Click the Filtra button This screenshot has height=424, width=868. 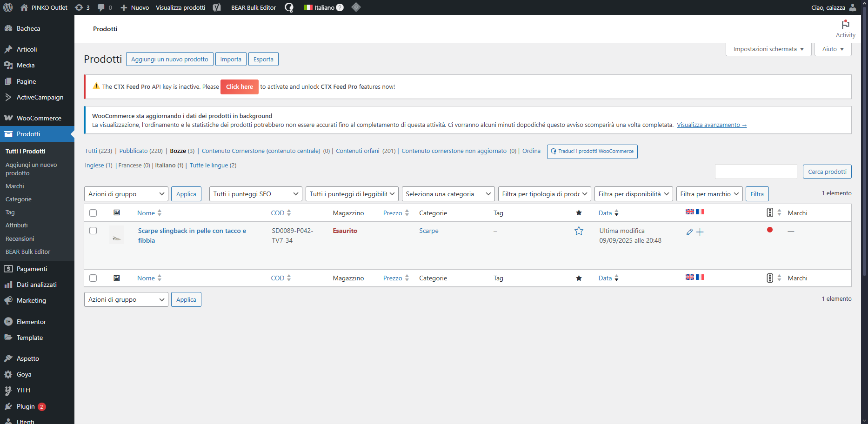[x=757, y=194]
